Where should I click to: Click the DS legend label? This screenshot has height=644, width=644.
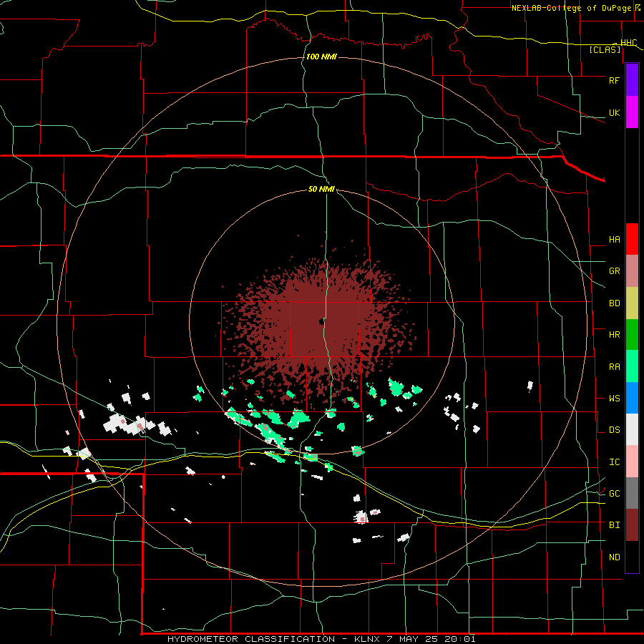click(614, 430)
